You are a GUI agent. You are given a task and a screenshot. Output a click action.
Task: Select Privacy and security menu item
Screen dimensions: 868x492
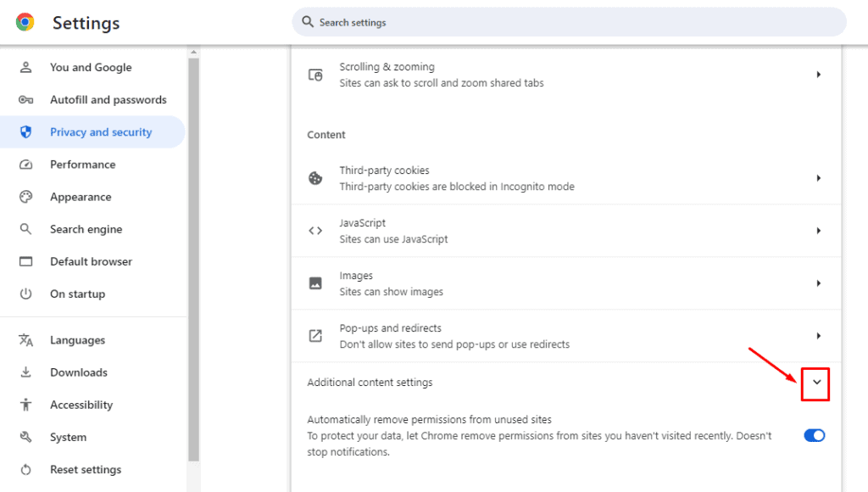[x=92, y=131]
